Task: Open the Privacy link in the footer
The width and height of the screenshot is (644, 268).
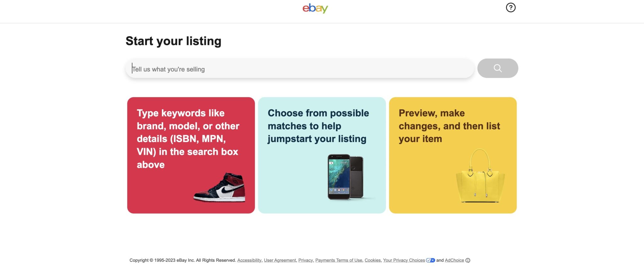Action: (305, 260)
